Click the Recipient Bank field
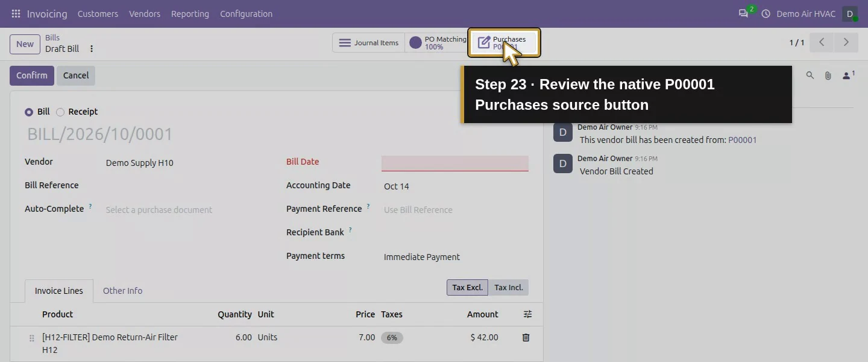 (455, 233)
